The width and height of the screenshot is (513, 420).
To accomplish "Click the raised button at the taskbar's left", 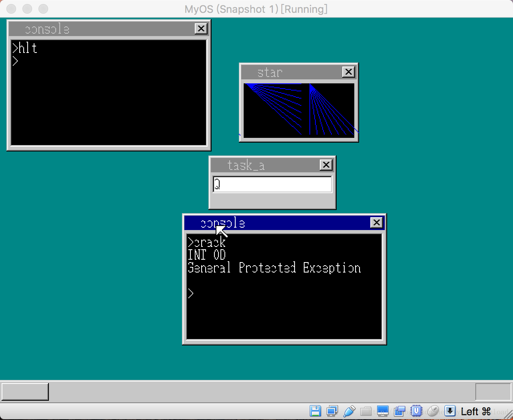I will pyautogui.click(x=25, y=392).
